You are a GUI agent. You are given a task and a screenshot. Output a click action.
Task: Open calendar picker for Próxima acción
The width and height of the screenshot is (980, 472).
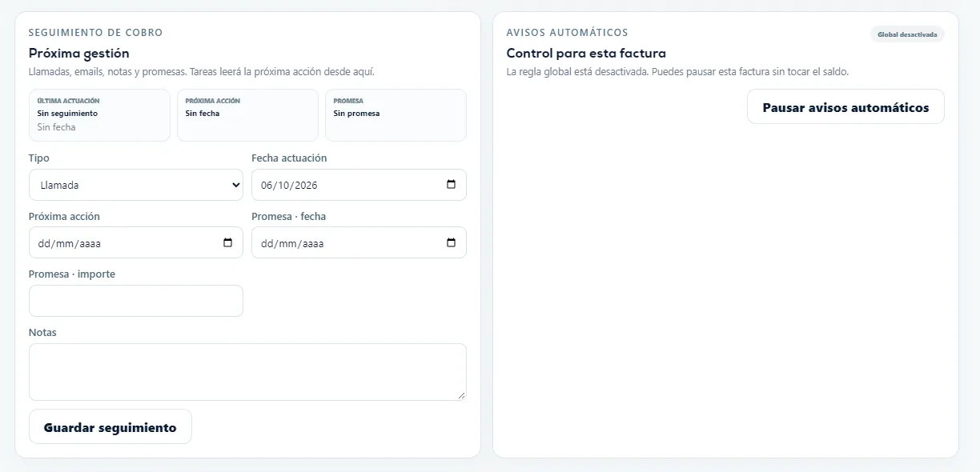[x=227, y=242]
